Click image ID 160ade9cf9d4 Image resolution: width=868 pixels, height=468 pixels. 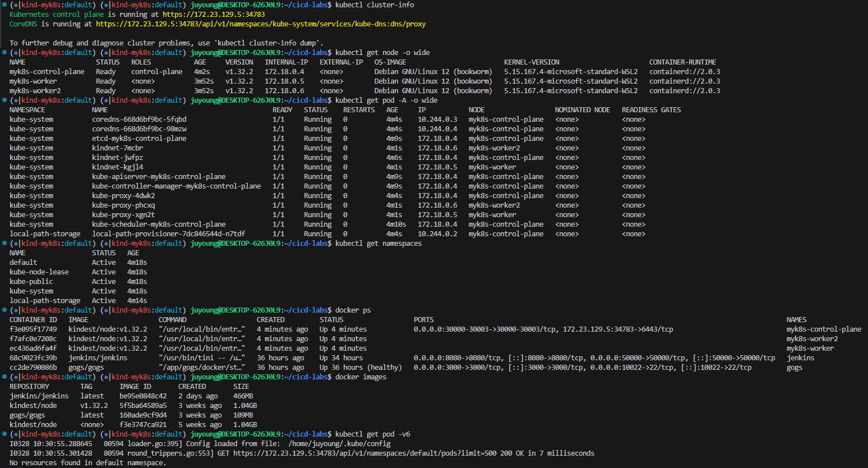[143, 415]
